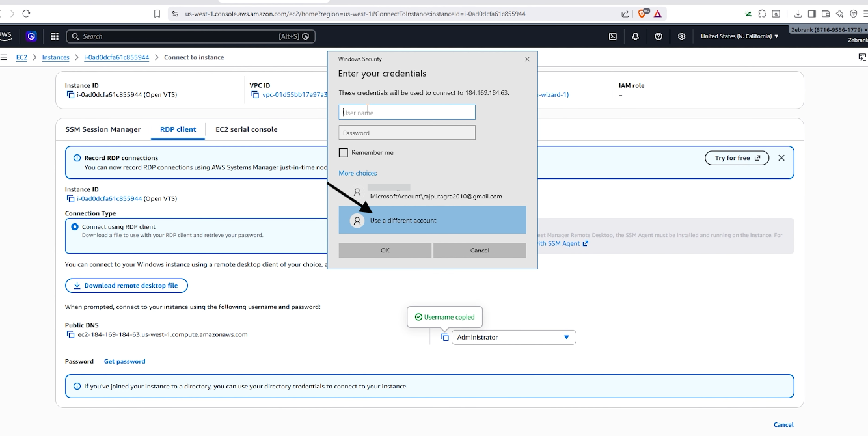Open AWS CloudShell icon

click(613, 36)
